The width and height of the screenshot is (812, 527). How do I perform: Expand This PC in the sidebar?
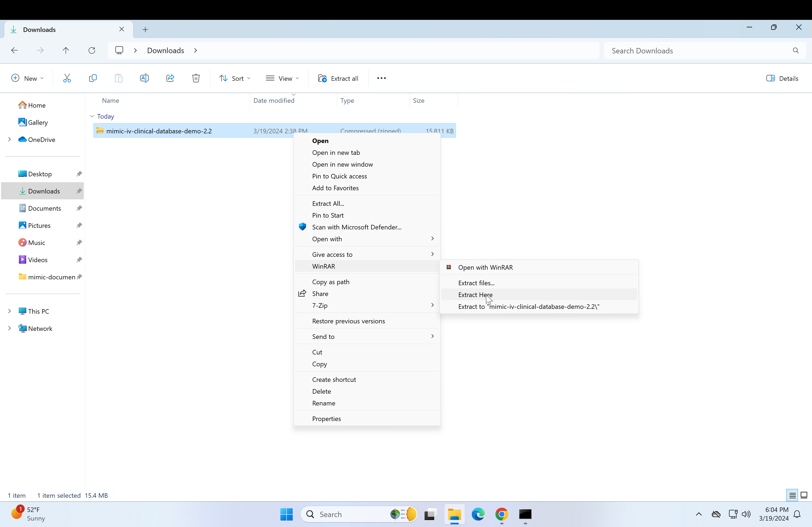[10, 311]
